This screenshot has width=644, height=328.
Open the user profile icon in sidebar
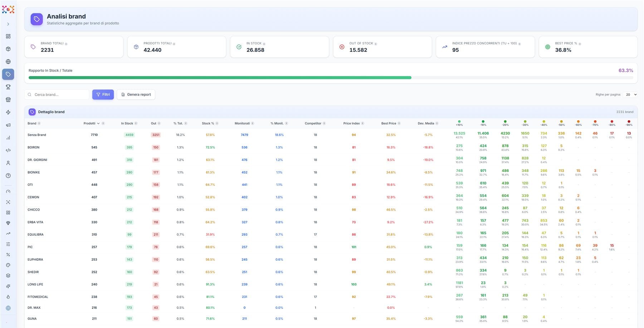tap(8, 163)
